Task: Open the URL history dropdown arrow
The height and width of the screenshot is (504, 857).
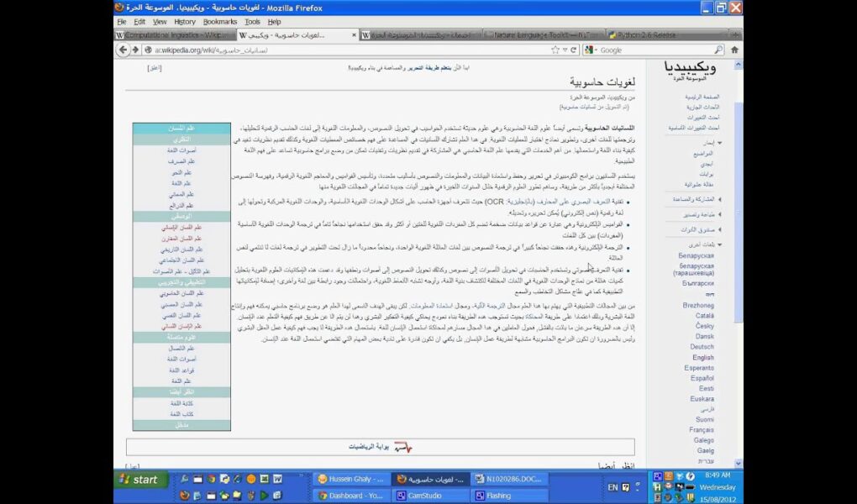Action: tap(565, 50)
